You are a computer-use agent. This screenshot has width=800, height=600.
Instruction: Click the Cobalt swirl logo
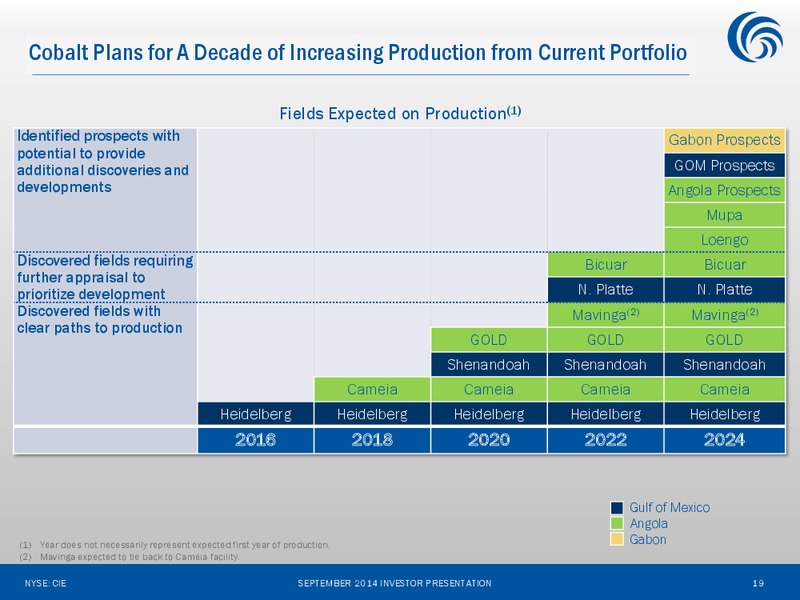755,37
